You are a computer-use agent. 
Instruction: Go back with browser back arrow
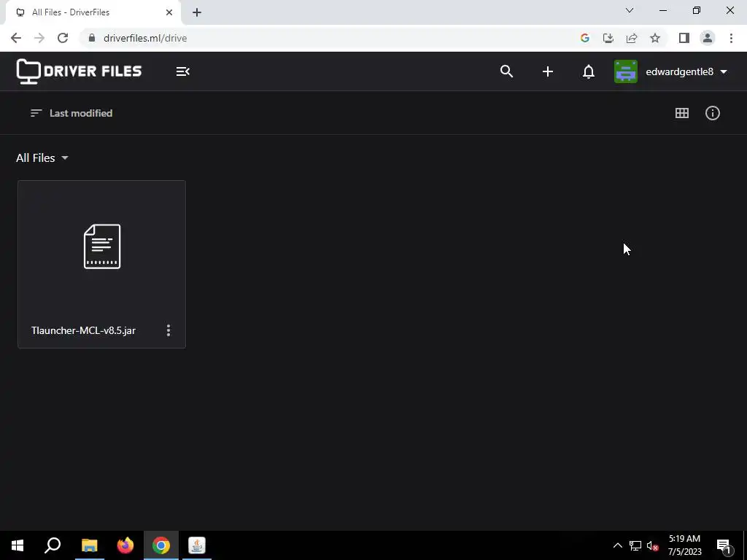point(16,38)
